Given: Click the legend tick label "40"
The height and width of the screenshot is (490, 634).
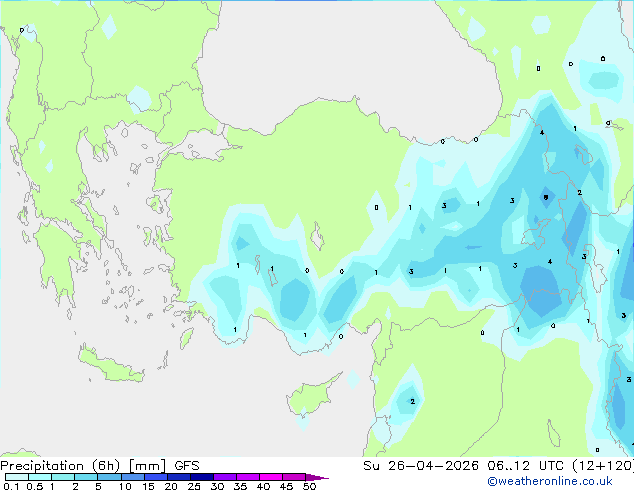Looking at the screenshot, I should pyautogui.click(x=263, y=486).
